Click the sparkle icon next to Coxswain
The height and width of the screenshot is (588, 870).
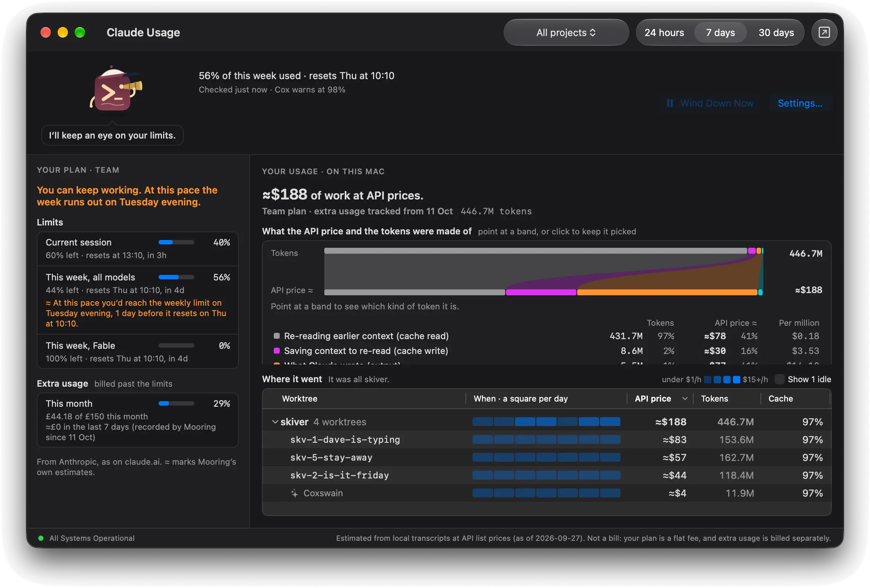click(x=295, y=493)
